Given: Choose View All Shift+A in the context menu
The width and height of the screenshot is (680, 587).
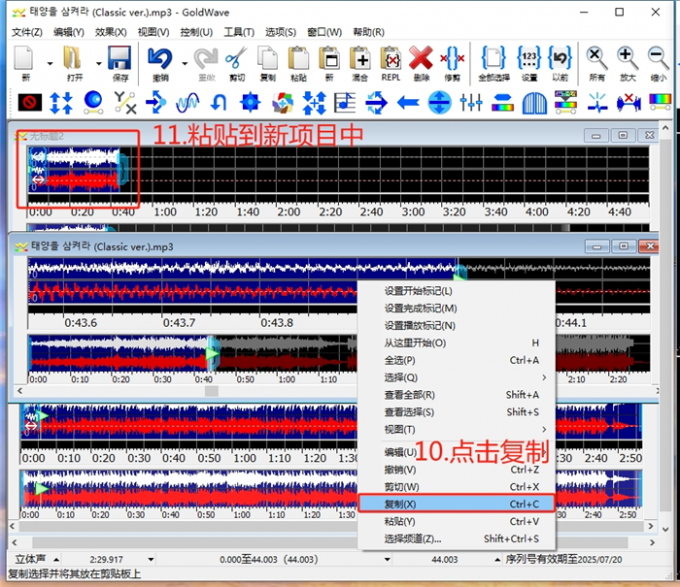Looking at the screenshot, I should coord(456,395).
